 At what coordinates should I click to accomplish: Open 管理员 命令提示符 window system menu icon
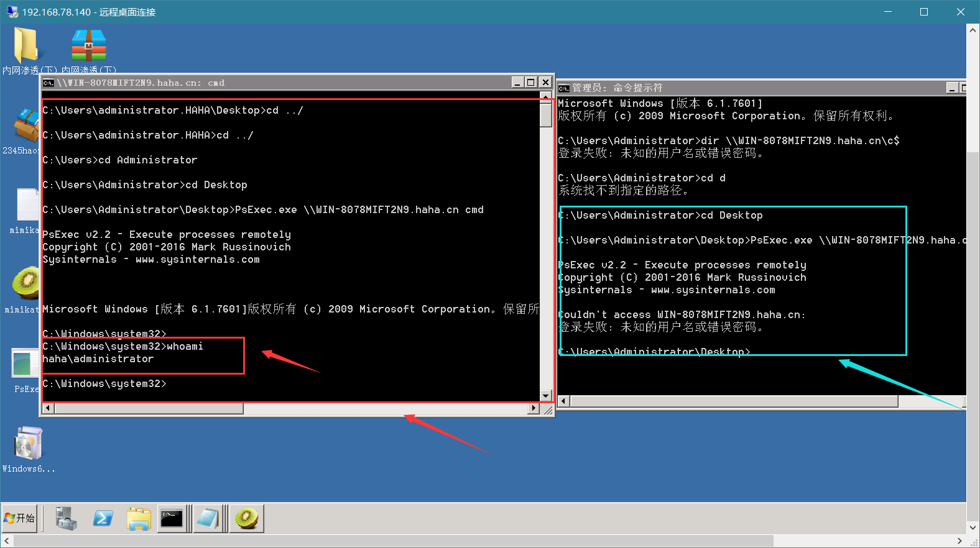tap(563, 88)
